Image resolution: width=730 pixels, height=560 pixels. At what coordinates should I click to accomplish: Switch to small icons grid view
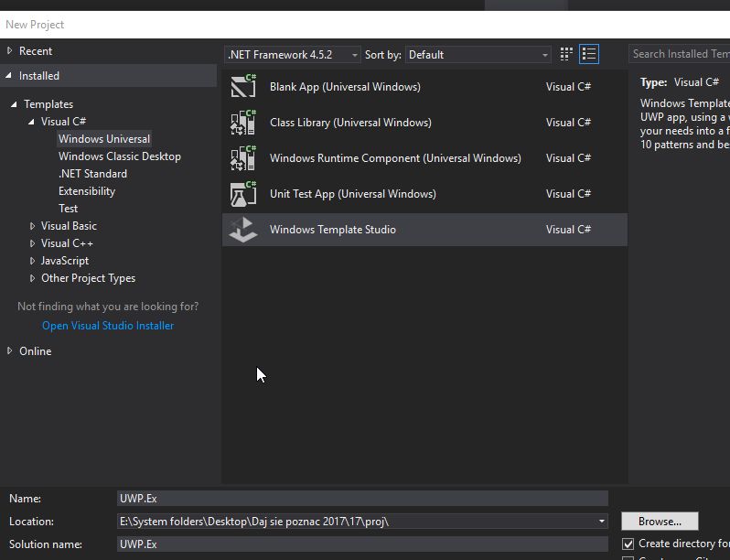point(565,55)
